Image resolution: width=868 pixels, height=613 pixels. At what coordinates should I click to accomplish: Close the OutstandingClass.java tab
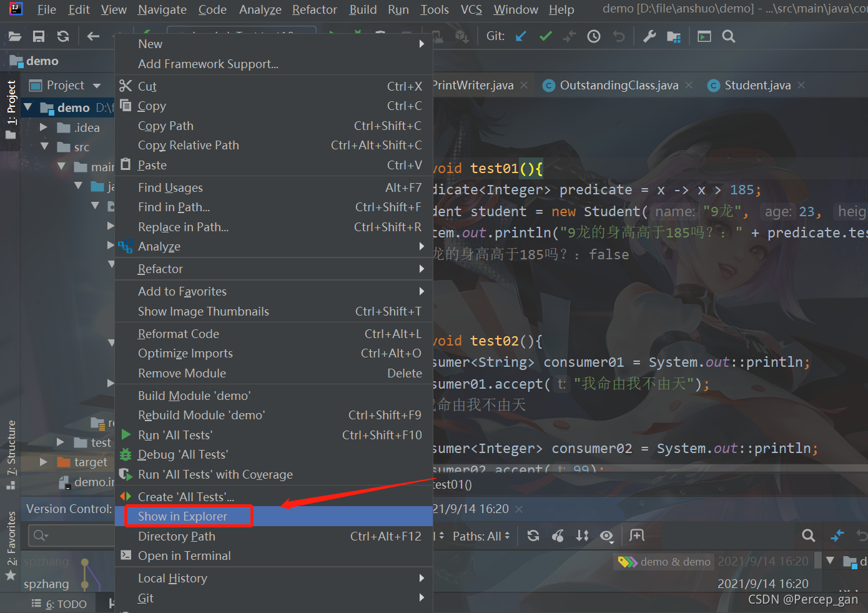pyautogui.click(x=689, y=85)
